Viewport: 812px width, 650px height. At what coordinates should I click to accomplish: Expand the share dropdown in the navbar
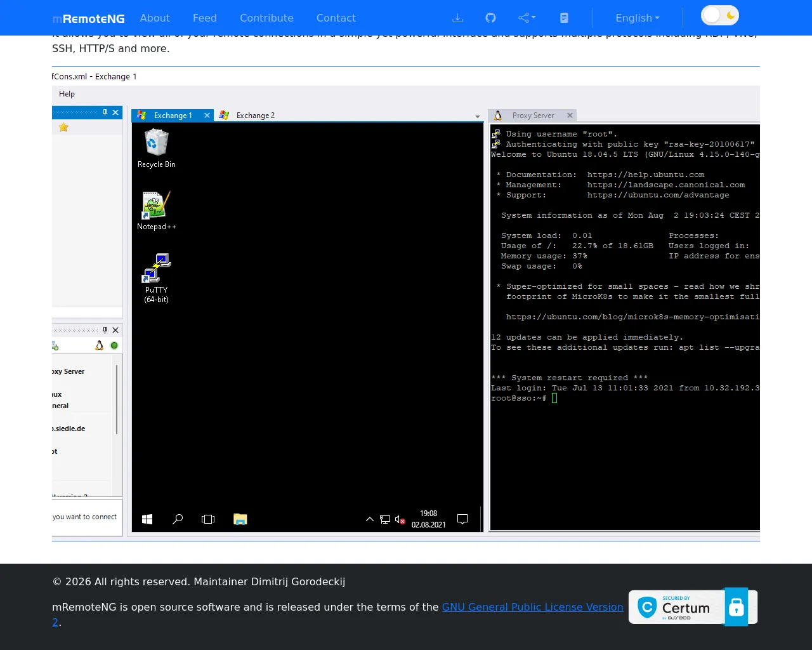[527, 18]
